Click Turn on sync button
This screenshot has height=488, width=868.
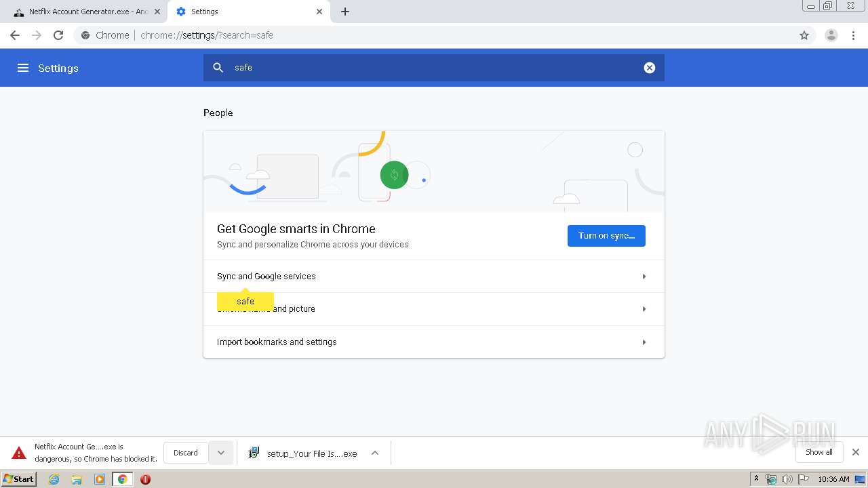606,236
